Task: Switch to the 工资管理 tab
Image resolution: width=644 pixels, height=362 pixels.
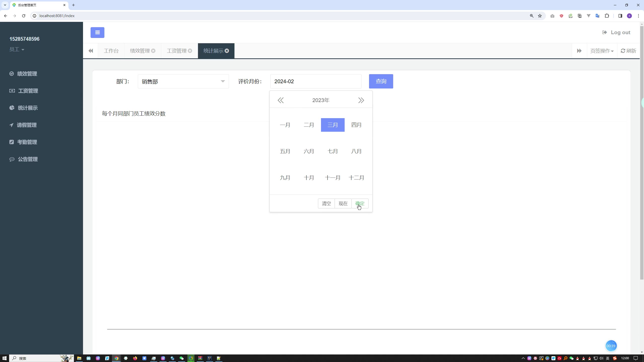Action: coord(177,51)
